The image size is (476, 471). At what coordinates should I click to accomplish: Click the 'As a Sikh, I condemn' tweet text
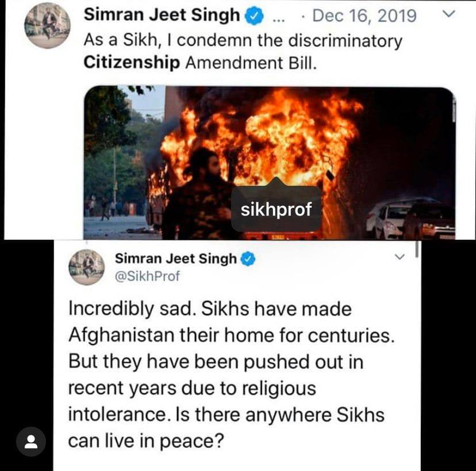tap(243, 51)
